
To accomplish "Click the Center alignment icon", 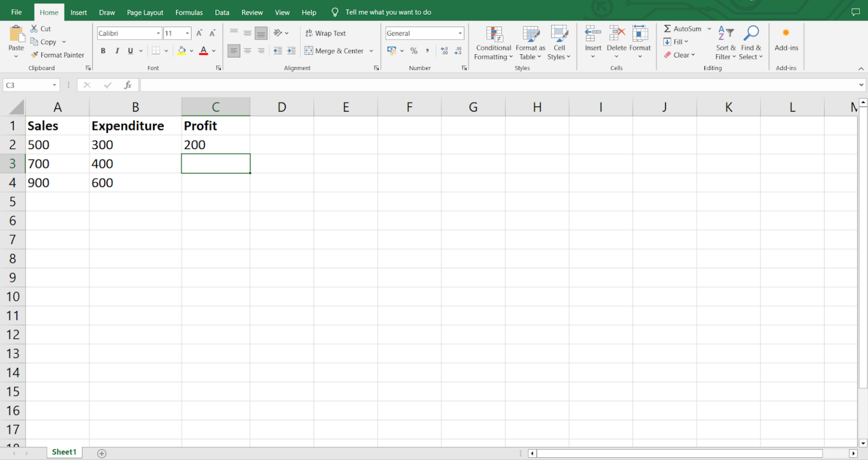I will [x=248, y=51].
